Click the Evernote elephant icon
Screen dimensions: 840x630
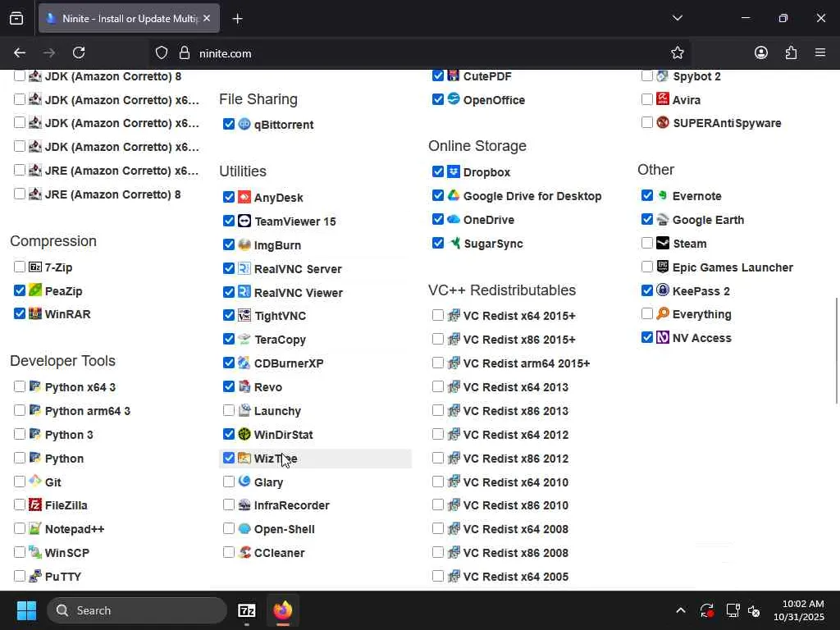663,195
